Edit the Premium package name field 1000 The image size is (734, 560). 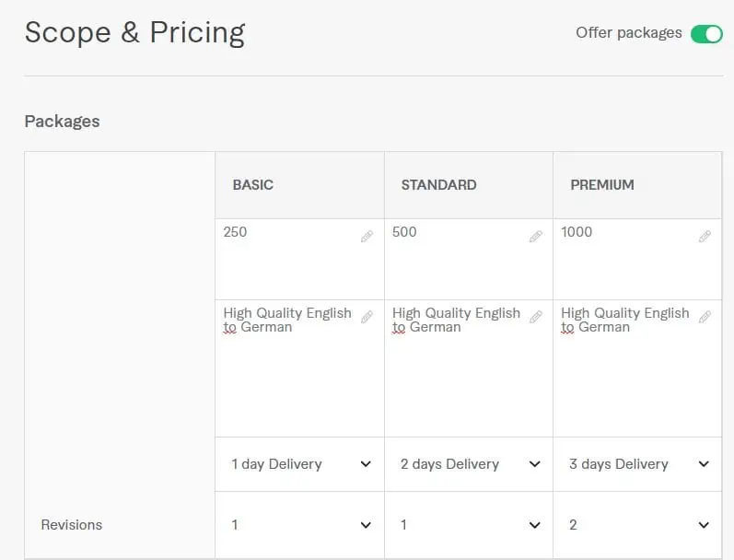(x=637, y=260)
